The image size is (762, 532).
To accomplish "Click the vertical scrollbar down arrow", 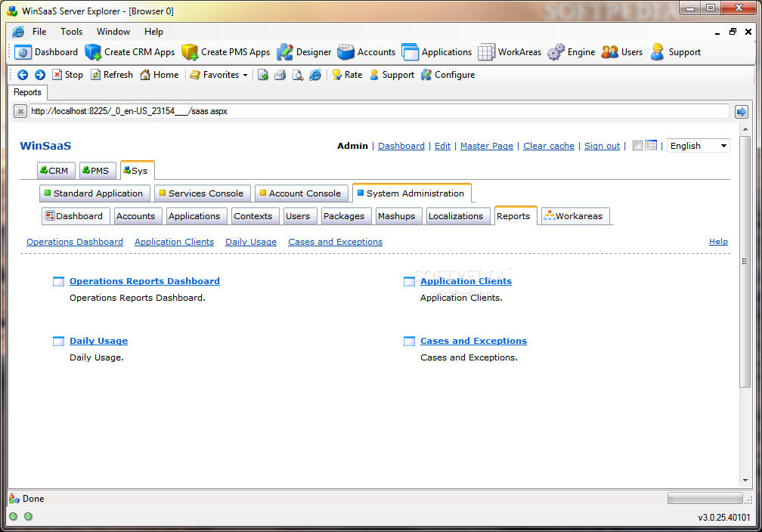I will coord(745,480).
